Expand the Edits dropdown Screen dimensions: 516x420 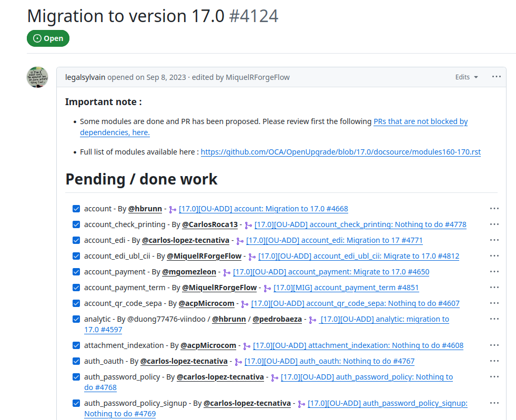pyautogui.click(x=467, y=77)
